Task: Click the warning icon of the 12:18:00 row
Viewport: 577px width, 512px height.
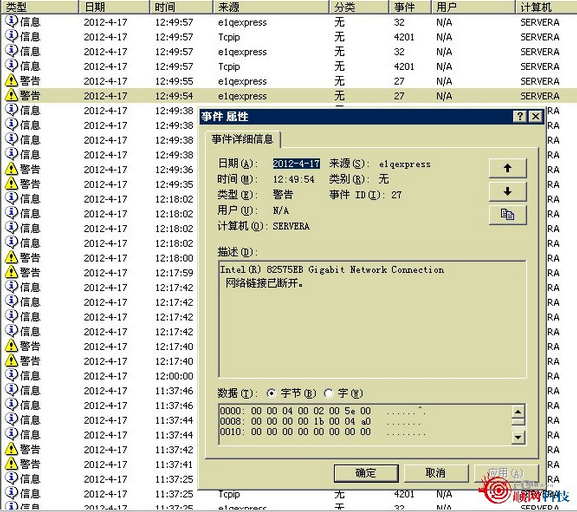Action: tap(11, 257)
